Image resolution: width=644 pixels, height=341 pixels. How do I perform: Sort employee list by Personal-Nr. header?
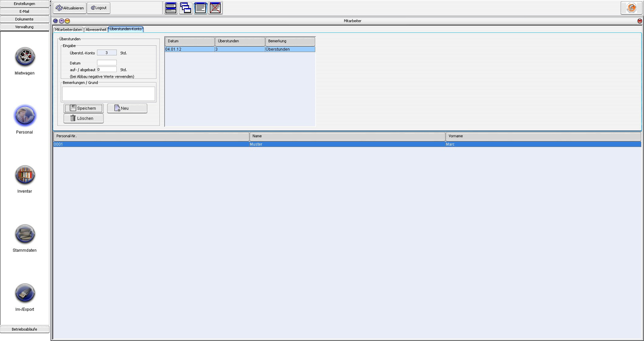tap(151, 136)
